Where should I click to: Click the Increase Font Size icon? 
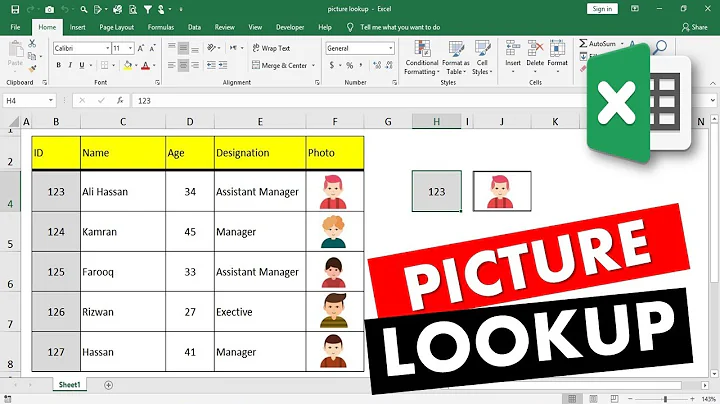(x=141, y=48)
